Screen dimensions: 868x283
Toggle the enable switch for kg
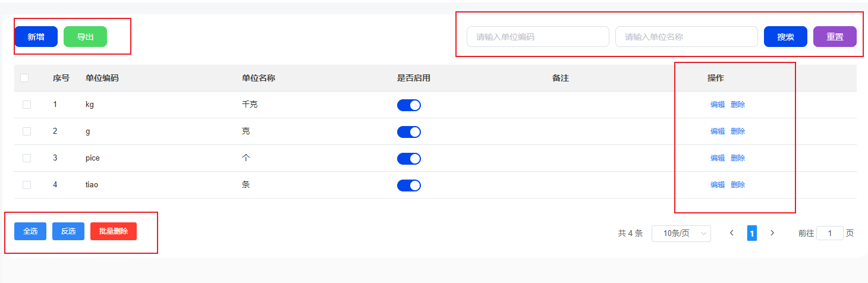pos(409,105)
